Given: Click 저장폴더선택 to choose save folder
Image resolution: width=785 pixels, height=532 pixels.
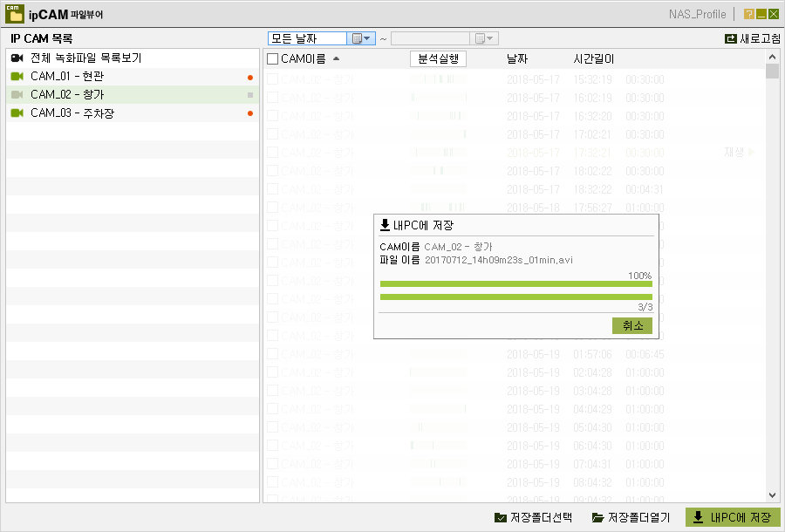Looking at the screenshot, I should click(x=533, y=517).
